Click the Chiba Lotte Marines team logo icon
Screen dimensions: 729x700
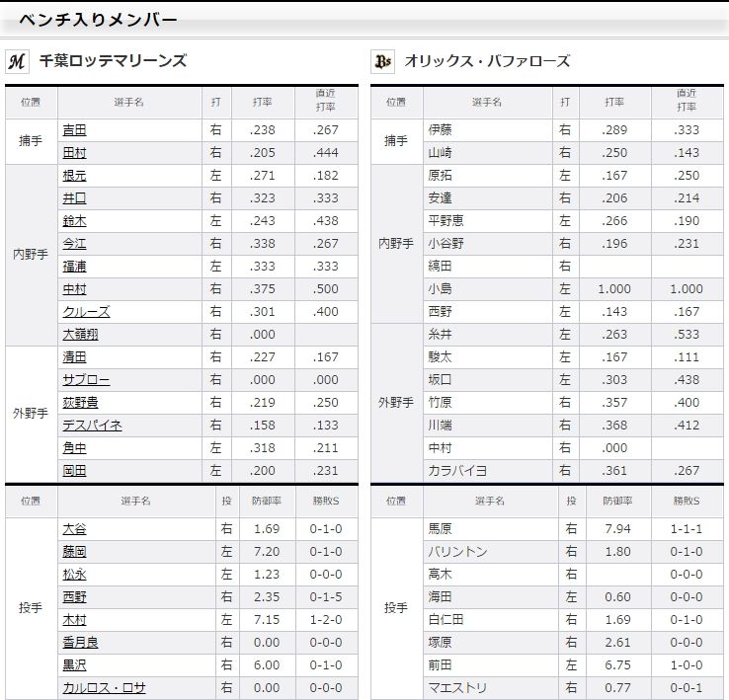(x=17, y=61)
